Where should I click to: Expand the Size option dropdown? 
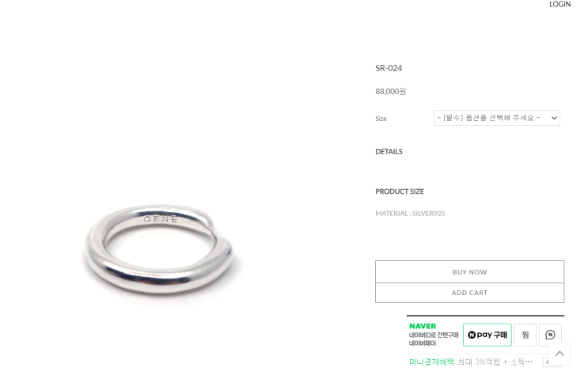pos(497,118)
